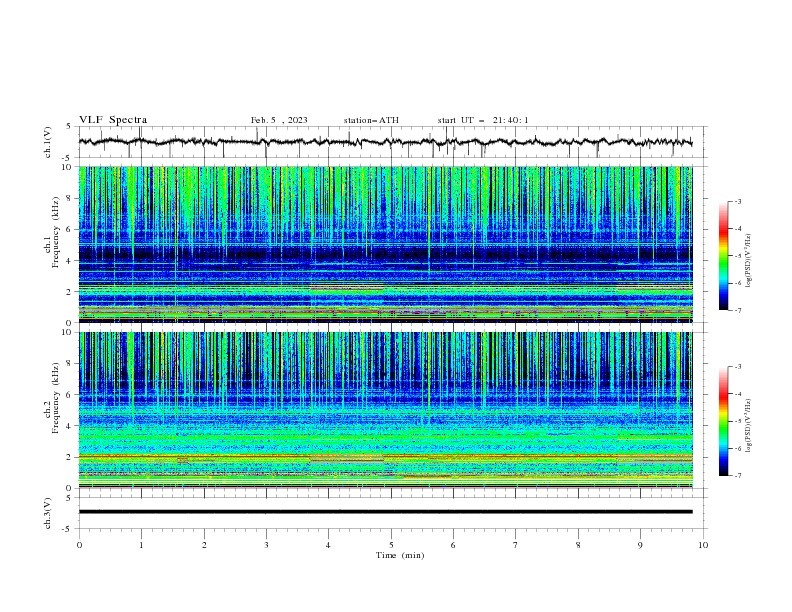Click the "-5" tick on ch.1 color bar

tap(738, 256)
